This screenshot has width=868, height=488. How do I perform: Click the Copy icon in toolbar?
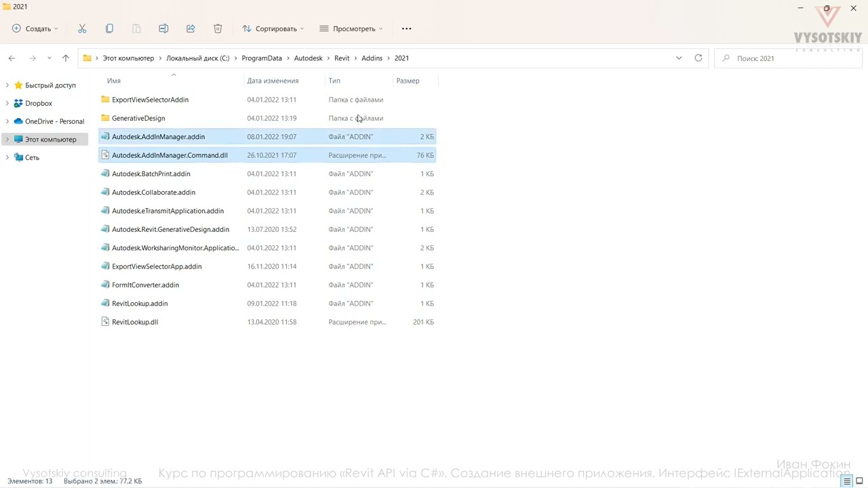109,28
